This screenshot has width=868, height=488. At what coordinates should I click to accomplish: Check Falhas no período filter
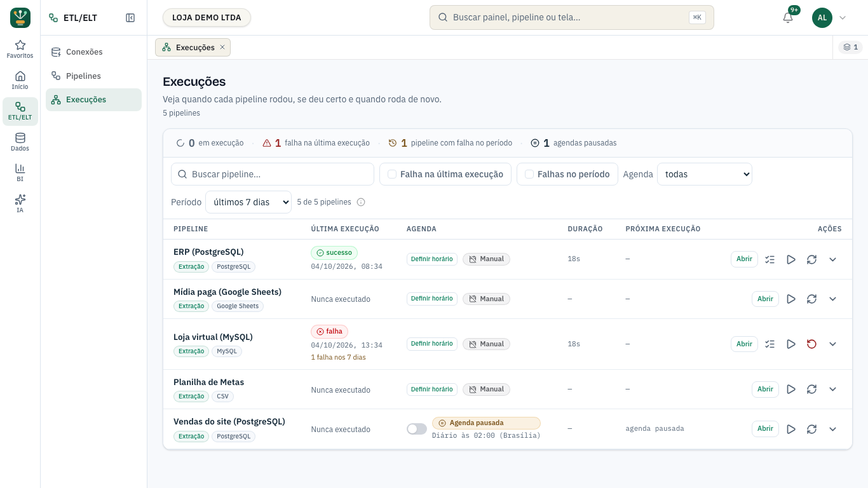pos(567,174)
